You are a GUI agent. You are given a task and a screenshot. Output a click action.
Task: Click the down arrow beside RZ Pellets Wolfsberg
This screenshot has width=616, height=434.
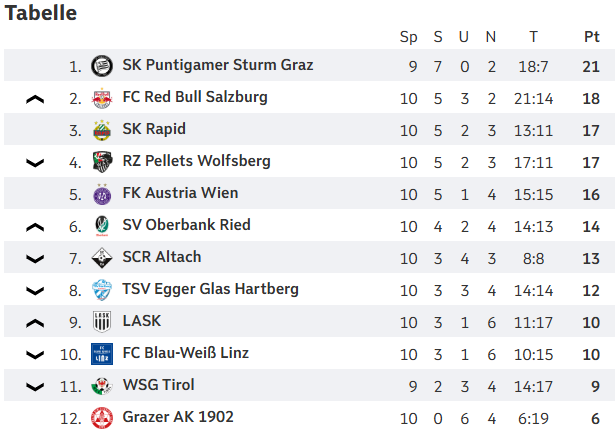coord(35,163)
